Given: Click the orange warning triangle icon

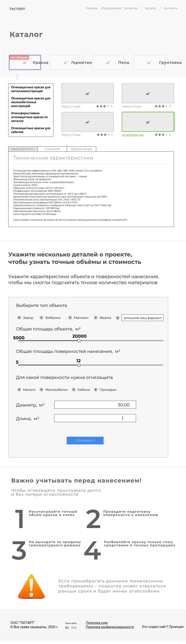Looking at the screenshot, I should 31,586.
